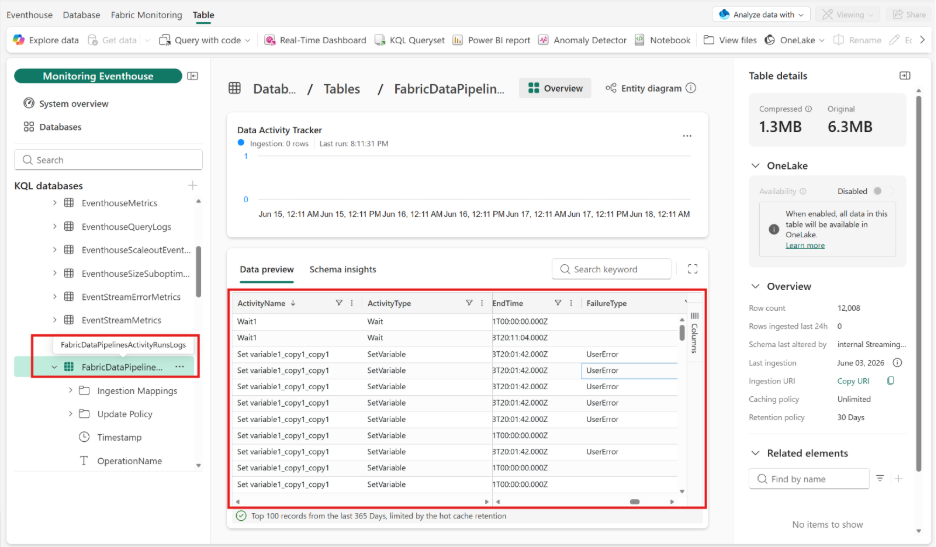Open more options for FabricDataPipeline table
Viewport: 936px width, 547px height.
[x=180, y=367]
